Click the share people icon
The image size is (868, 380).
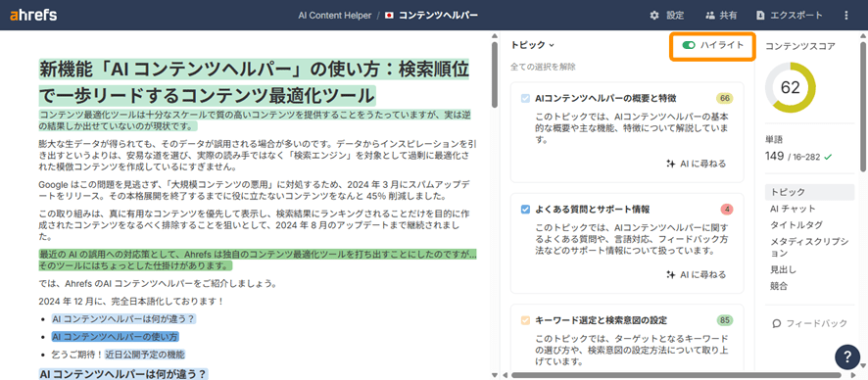710,16
